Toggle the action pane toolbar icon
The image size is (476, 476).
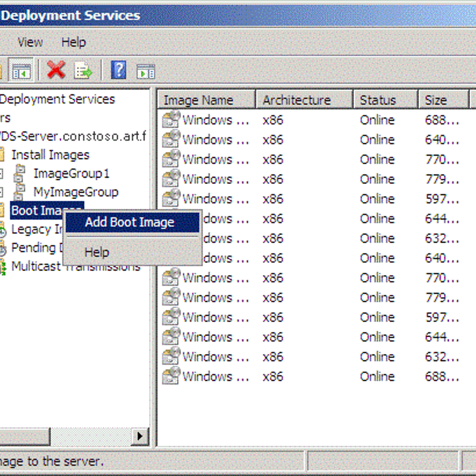(x=146, y=71)
